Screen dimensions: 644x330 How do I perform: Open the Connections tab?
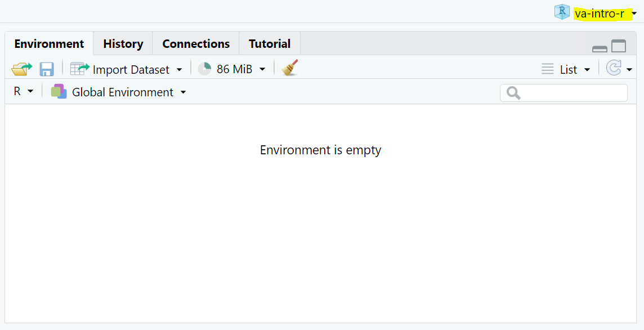pos(196,44)
